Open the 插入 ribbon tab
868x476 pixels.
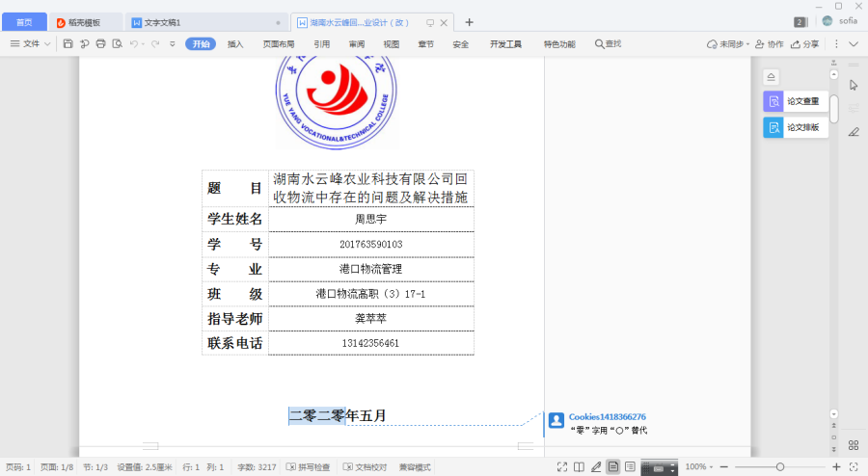(x=235, y=44)
